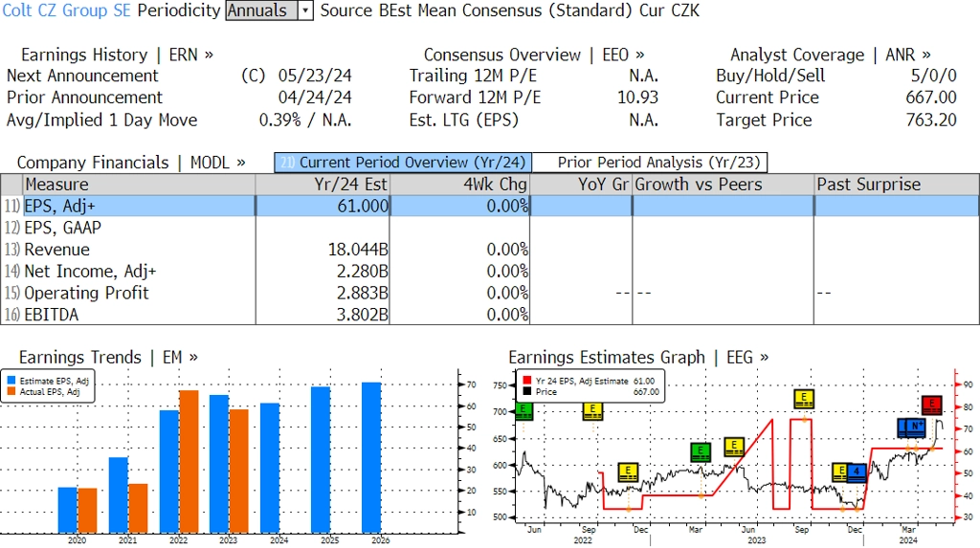Click the Measure column header
The height and width of the screenshot is (548, 980).
139,185
